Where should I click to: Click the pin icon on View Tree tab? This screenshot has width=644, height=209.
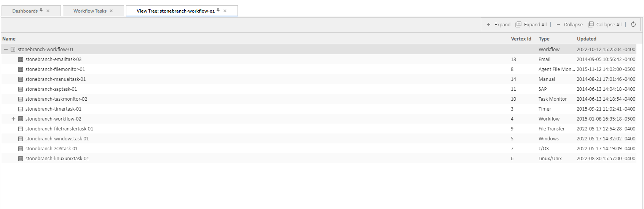pos(218,10)
